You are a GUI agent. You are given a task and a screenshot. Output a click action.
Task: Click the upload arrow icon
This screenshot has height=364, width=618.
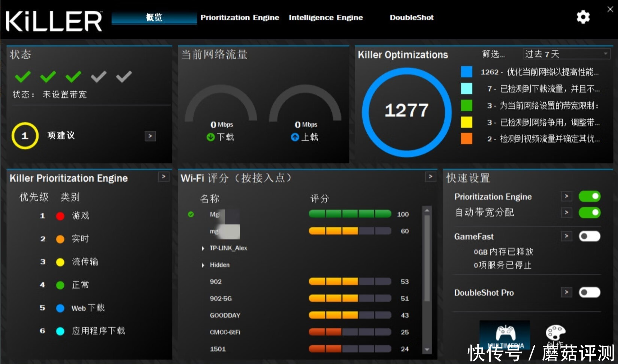(x=295, y=137)
